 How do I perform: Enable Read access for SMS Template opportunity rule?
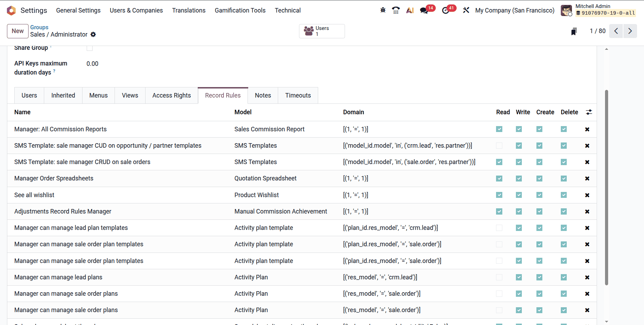499,146
